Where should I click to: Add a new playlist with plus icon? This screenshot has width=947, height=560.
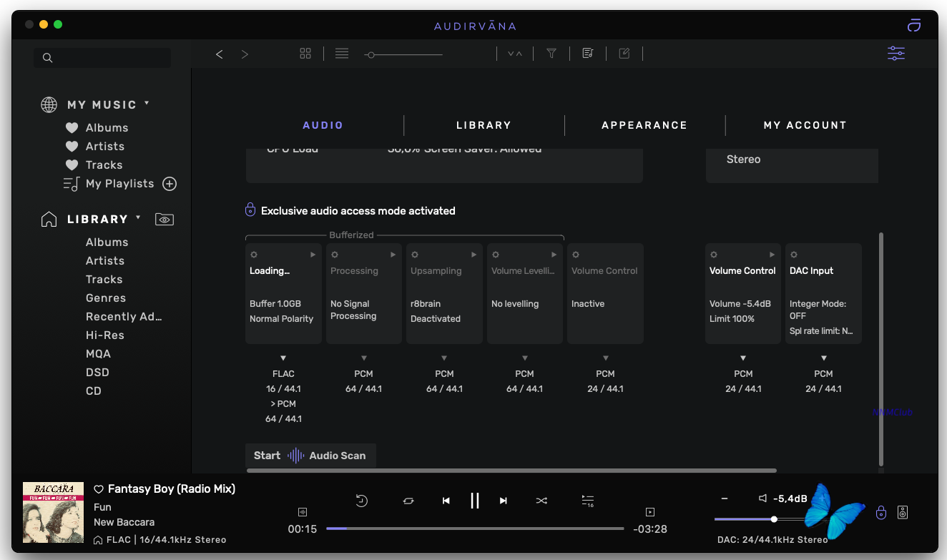[170, 184]
